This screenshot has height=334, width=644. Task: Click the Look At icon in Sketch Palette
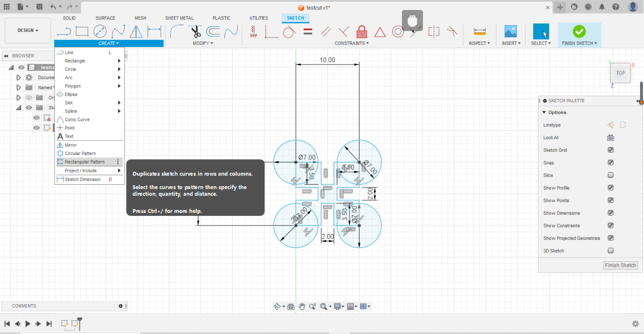point(610,137)
